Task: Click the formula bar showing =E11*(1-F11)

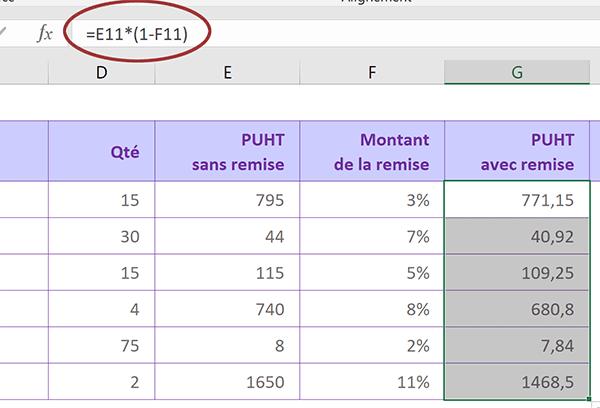Action: [335, 34]
